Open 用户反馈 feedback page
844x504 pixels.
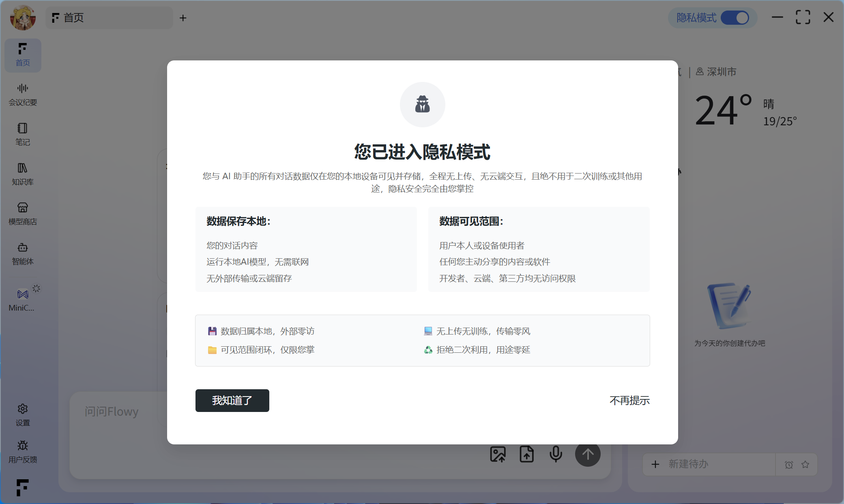[x=23, y=452]
